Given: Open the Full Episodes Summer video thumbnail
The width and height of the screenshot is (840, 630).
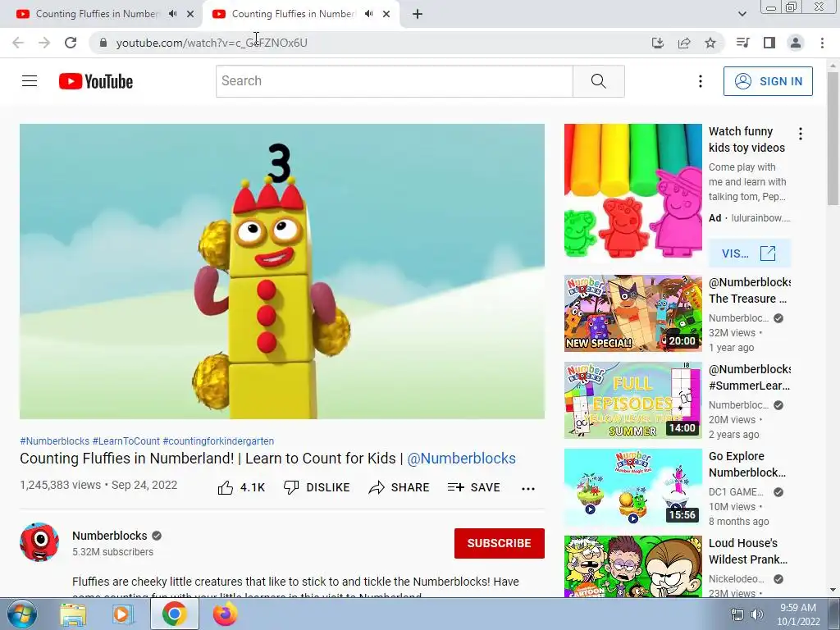Looking at the screenshot, I should pyautogui.click(x=632, y=400).
